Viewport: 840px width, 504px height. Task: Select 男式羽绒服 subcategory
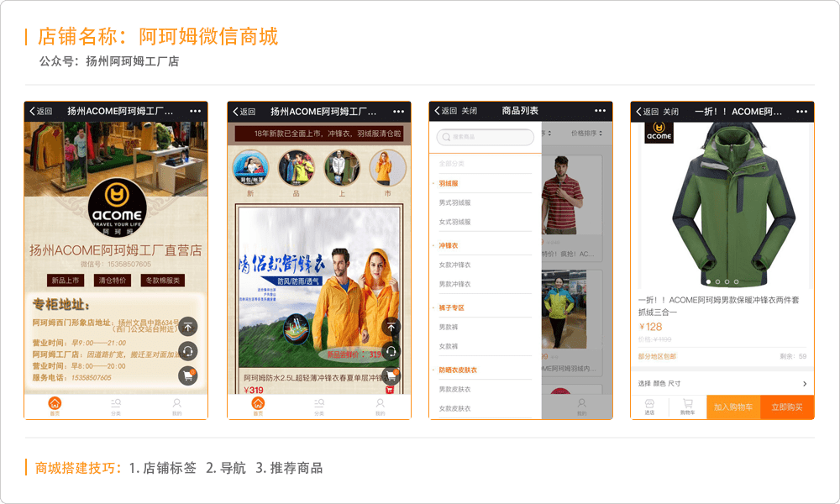(x=454, y=203)
